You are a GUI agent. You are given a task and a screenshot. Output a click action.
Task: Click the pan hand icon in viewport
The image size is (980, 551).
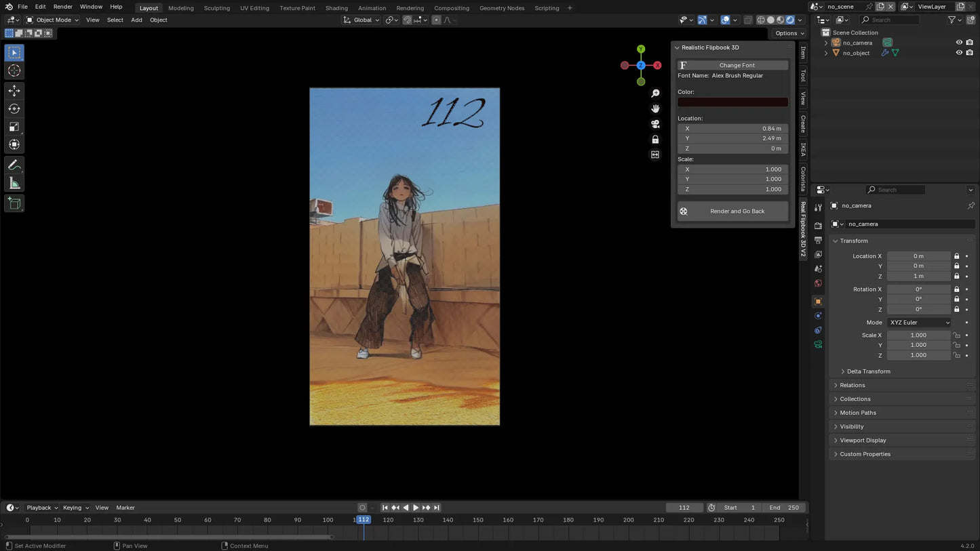tap(655, 108)
